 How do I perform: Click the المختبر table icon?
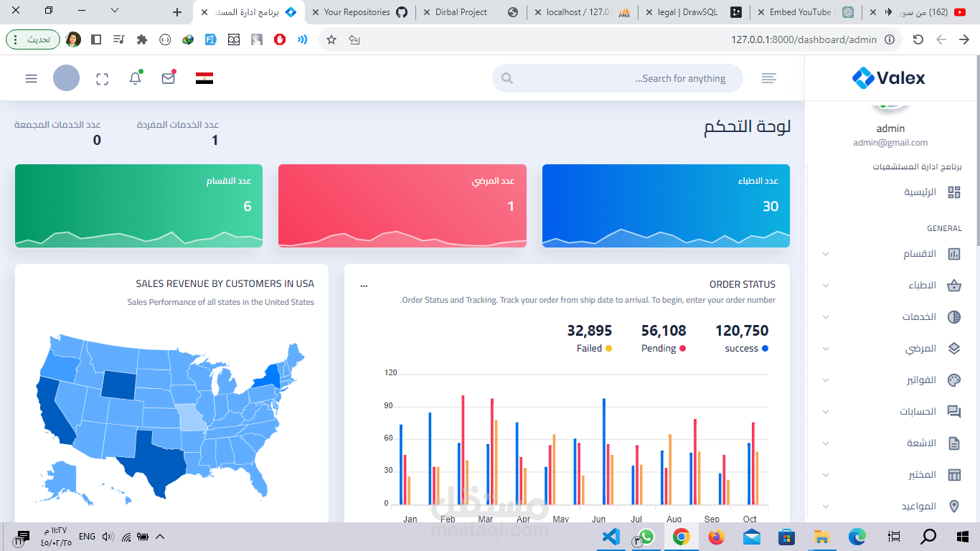[954, 475]
